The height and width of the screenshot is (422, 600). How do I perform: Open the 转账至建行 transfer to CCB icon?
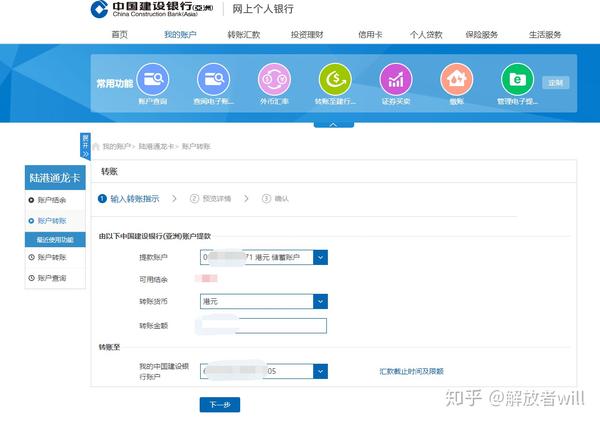(335, 79)
